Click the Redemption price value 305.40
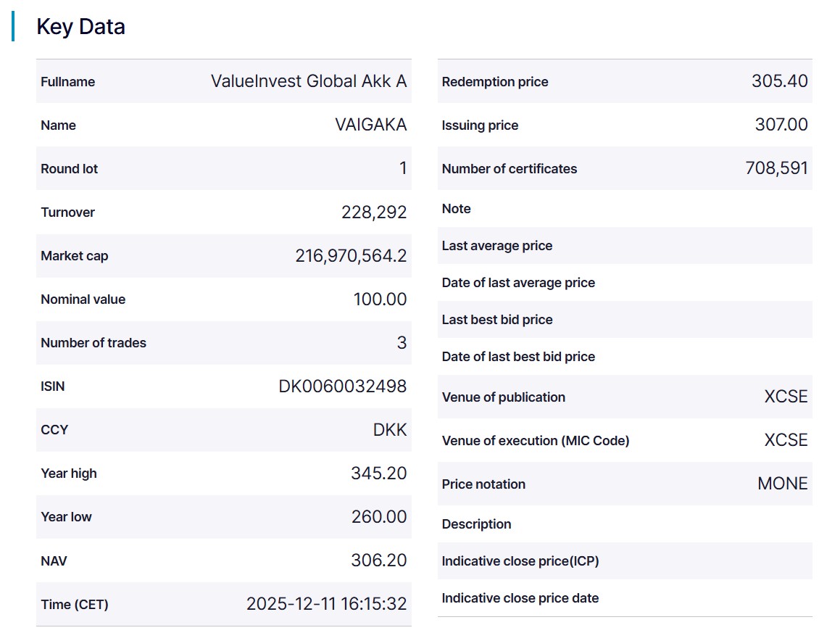The height and width of the screenshot is (633, 840). coord(779,81)
